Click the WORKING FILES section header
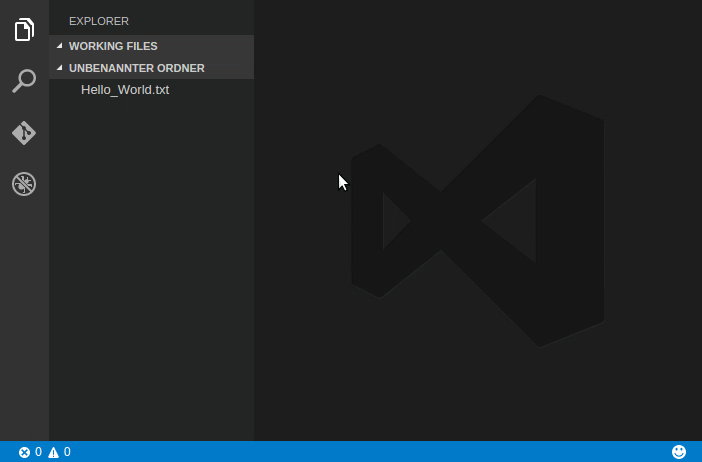Image resolution: width=702 pixels, height=462 pixels. pyautogui.click(x=113, y=46)
